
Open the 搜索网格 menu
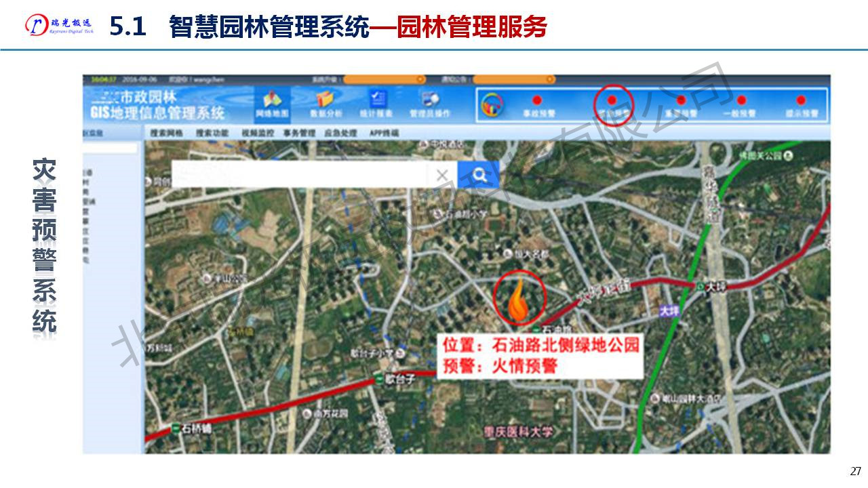pos(167,134)
